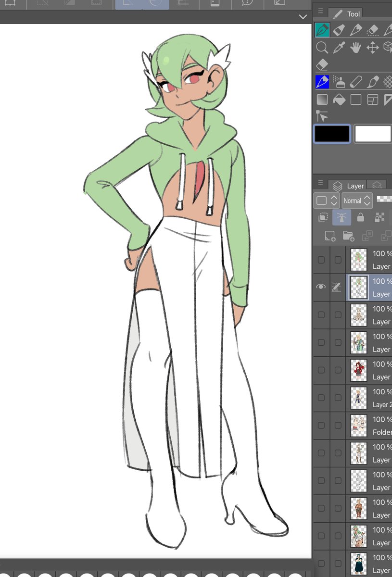Show the dark teal dress character layer
The height and width of the screenshot is (577, 392).
pos(321,564)
